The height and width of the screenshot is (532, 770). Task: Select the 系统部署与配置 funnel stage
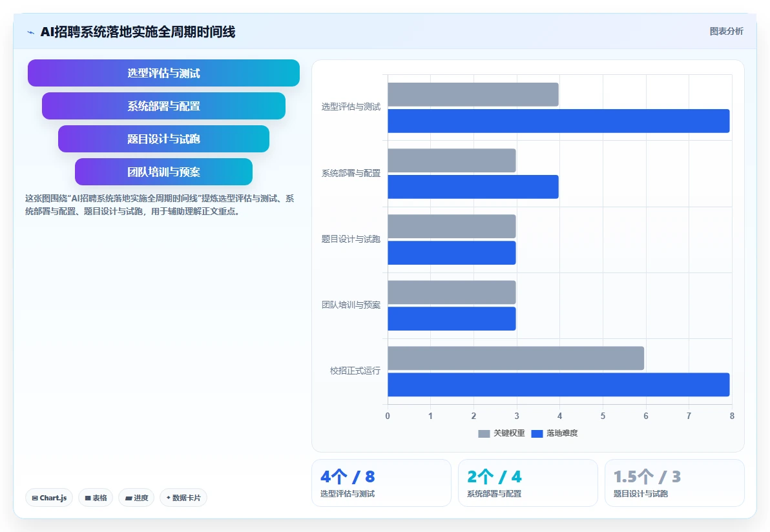tap(163, 106)
